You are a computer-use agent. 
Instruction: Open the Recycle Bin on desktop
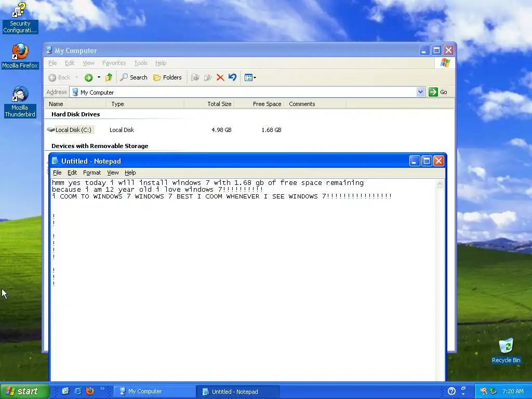506,351
